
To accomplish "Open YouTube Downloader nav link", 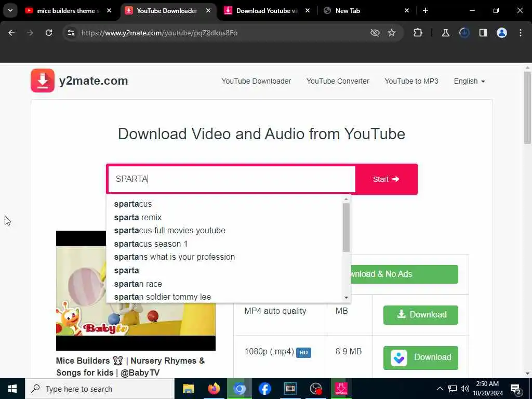I will click(x=256, y=81).
